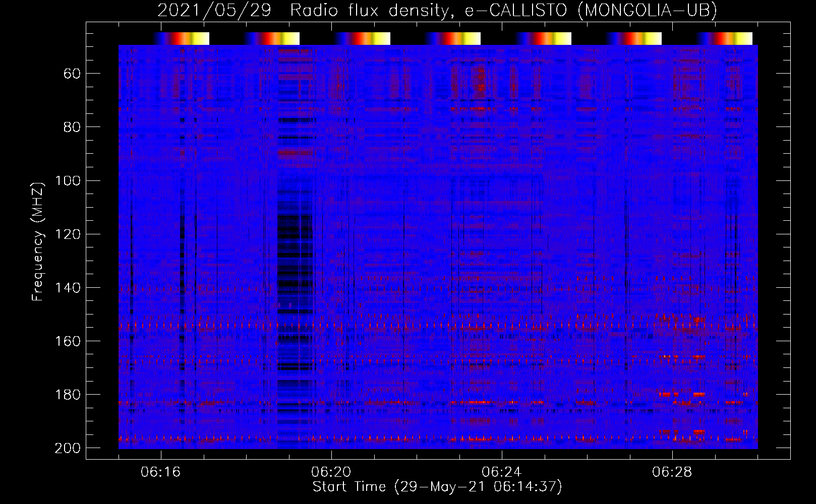The height and width of the screenshot is (504, 816).
Task: Click the 100 frequency tick label
Action: 68,180
